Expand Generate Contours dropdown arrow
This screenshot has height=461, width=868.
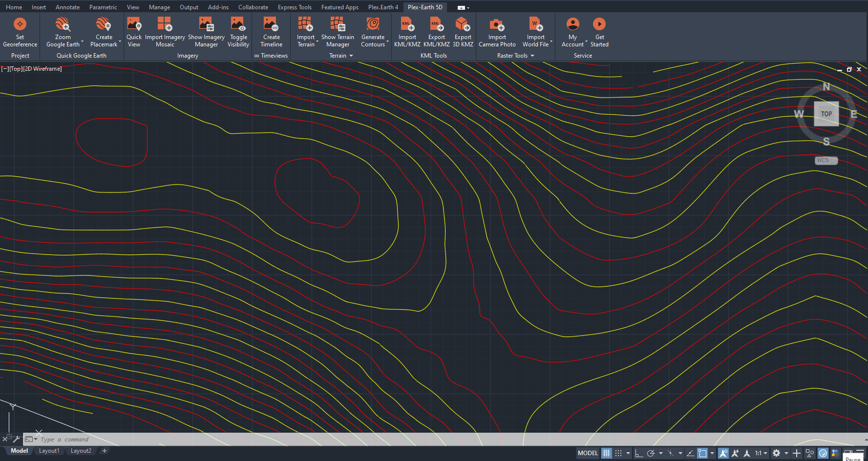(x=388, y=42)
